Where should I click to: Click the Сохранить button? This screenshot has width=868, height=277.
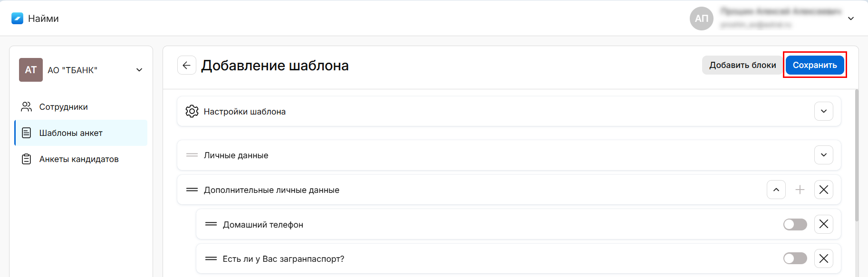point(814,65)
